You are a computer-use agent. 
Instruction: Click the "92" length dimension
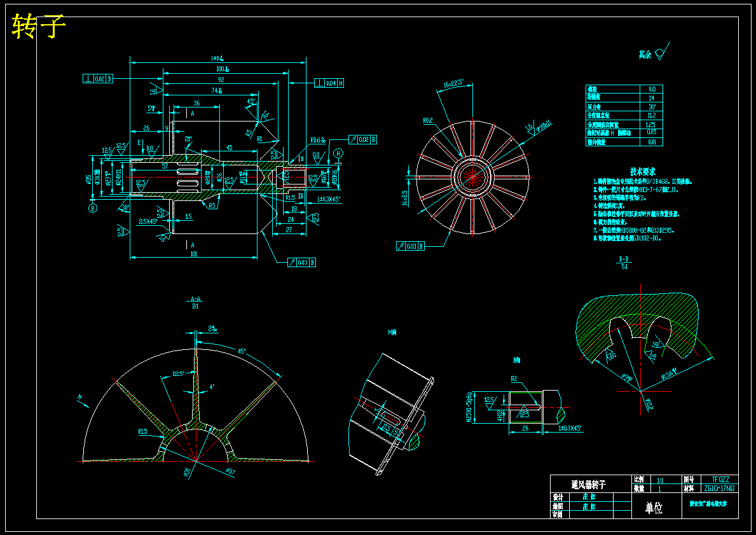point(221,80)
